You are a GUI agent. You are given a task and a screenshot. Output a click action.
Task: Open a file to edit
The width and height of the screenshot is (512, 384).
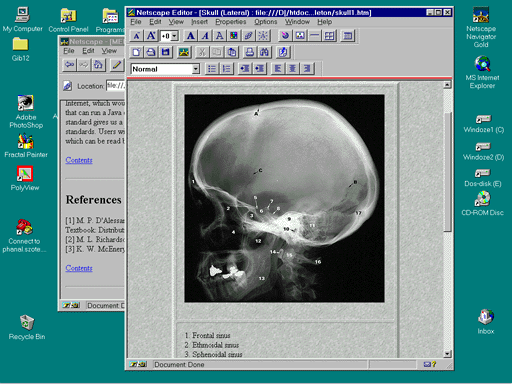click(151, 52)
